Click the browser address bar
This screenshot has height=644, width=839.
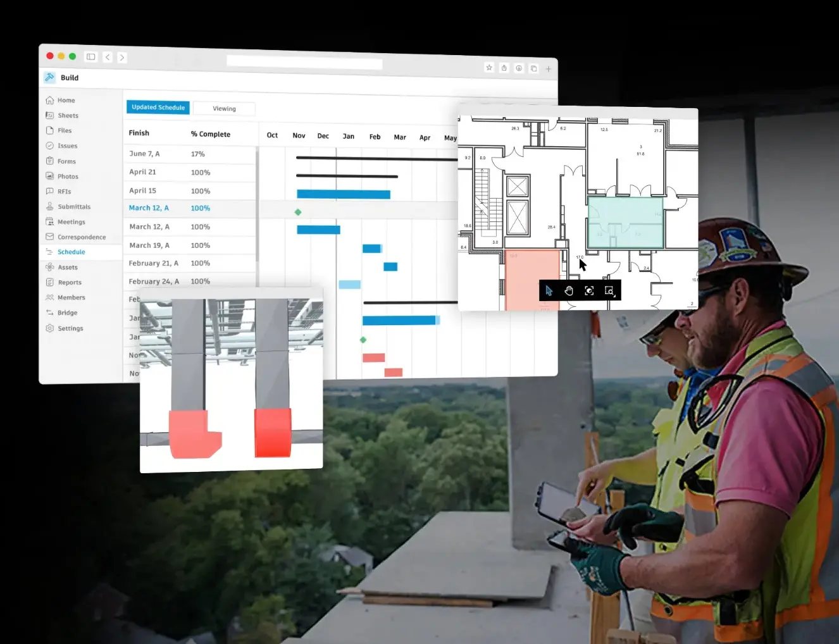click(x=304, y=62)
